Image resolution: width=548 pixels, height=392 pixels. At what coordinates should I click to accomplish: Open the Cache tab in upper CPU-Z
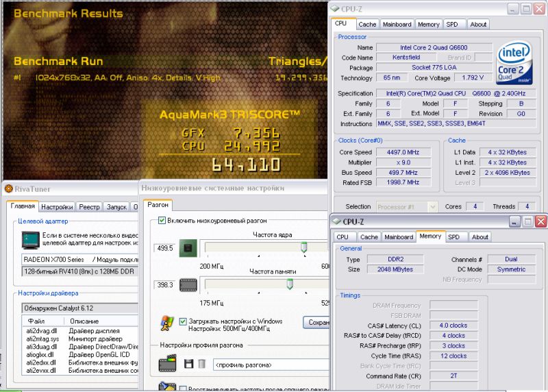coord(367,24)
